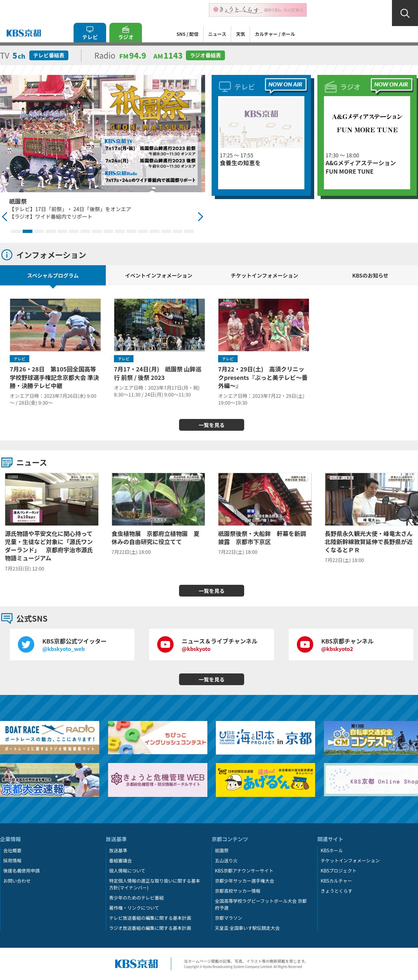Open 京都マラソン footer link
The image size is (418, 980).
(229, 918)
